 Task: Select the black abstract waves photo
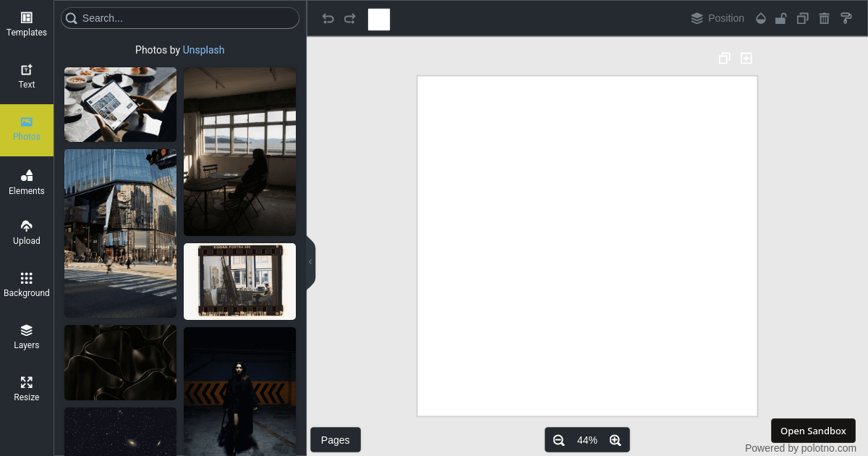[120, 363]
